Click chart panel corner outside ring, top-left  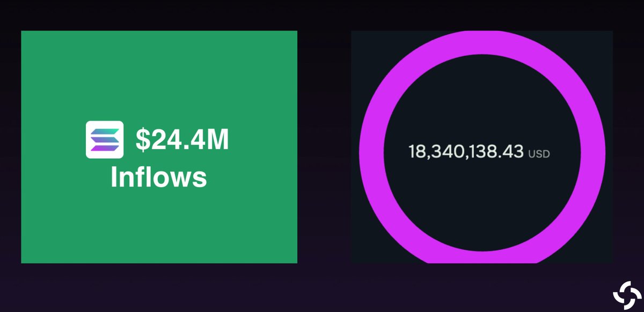point(365,44)
